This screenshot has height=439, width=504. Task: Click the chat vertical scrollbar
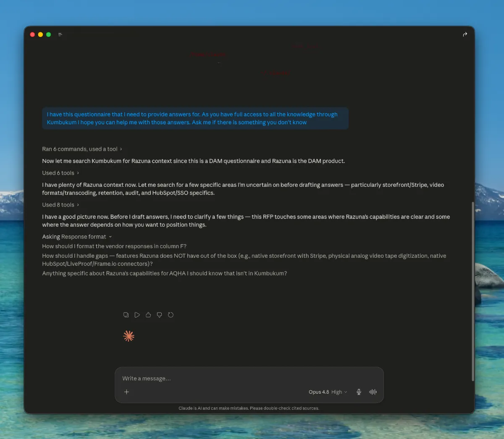tap(472, 291)
